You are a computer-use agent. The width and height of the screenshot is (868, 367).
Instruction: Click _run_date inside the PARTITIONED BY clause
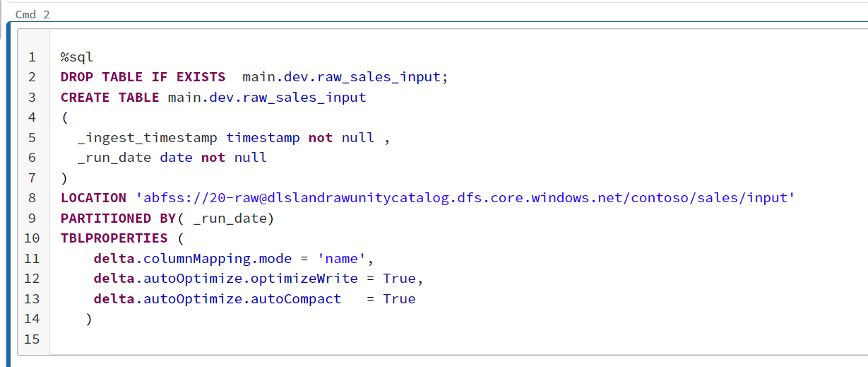point(230,219)
